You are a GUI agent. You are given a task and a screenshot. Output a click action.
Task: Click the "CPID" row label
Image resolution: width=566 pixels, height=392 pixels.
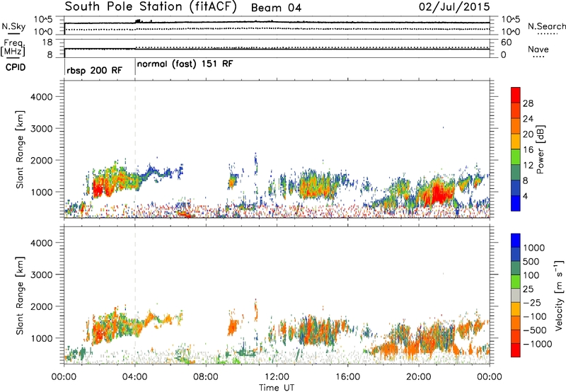click(x=16, y=67)
